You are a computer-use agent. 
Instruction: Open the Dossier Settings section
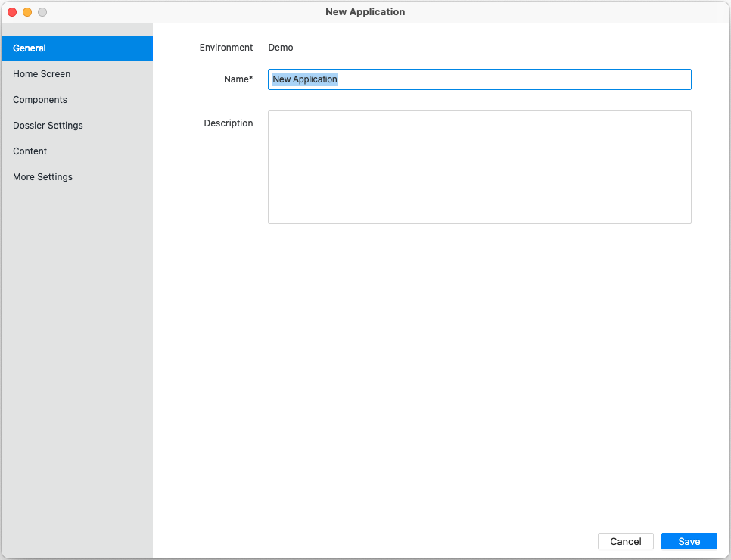click(48, 126)
